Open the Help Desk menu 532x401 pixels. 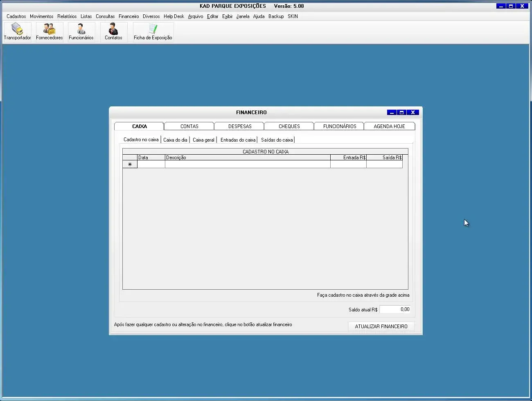174,16
